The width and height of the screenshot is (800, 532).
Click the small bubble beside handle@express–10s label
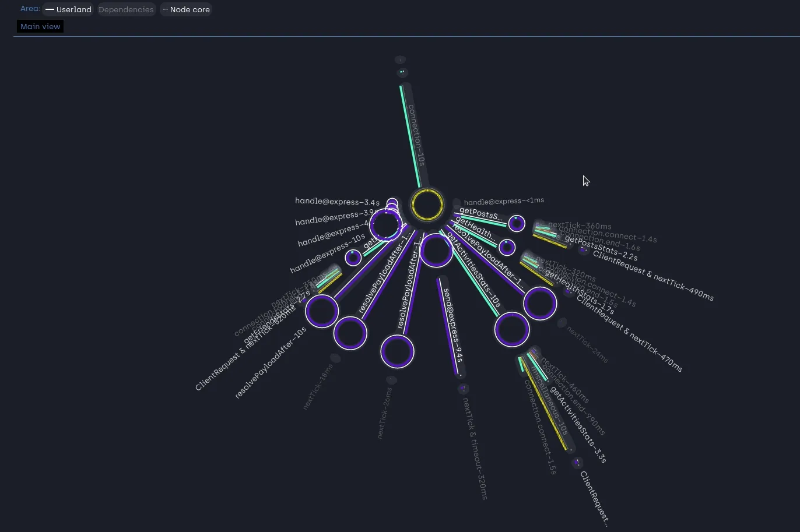coord(353,258)
